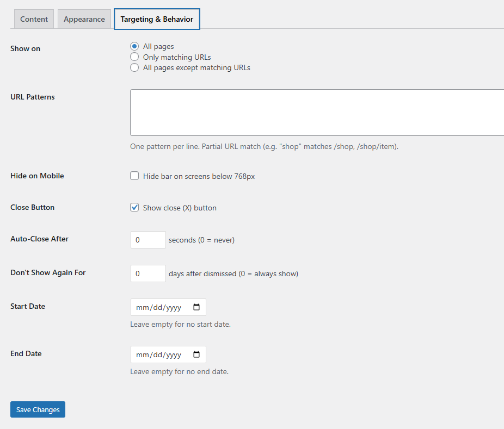Click the "Show on" section label
This screenshot has height=429, width=504.
tap(25, 48)
